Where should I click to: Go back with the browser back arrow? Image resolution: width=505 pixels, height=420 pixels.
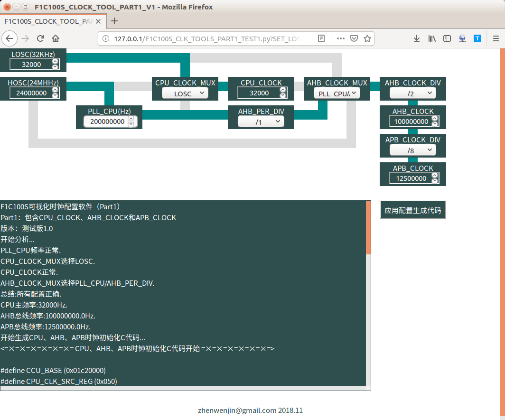[9, 38]
